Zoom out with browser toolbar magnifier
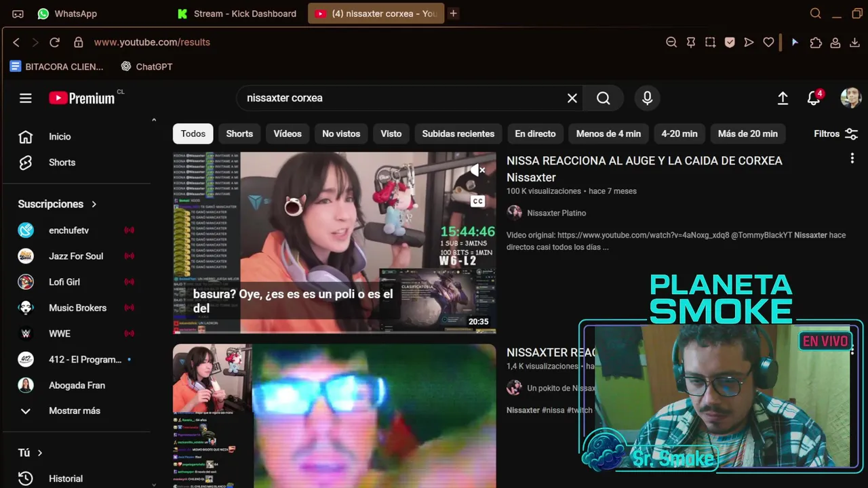Image resolution: width=868 pixels, height=488 pixels. (x=671, y=42)
